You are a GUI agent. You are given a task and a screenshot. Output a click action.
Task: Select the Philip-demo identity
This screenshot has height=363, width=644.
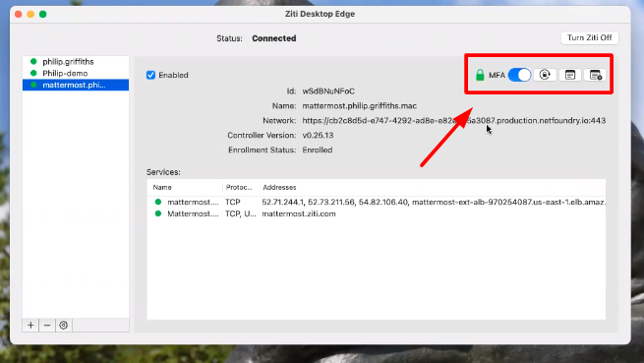pyautogui.click(x=76, y=73)
